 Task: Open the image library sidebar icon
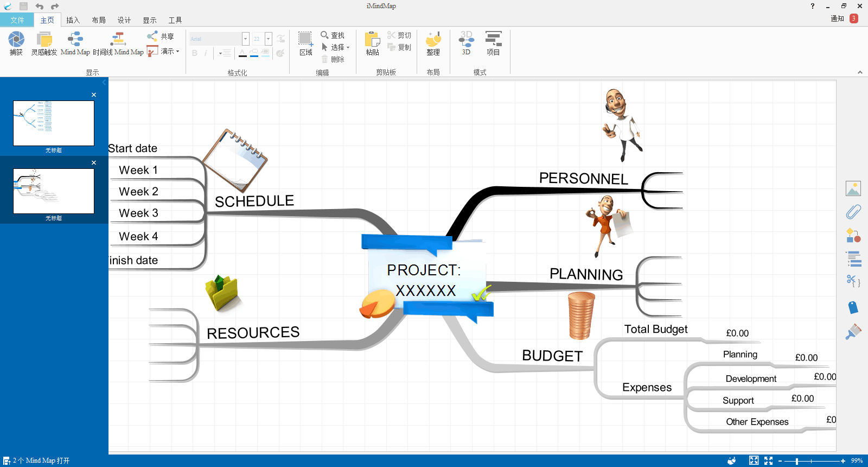[x=853, y=188]
